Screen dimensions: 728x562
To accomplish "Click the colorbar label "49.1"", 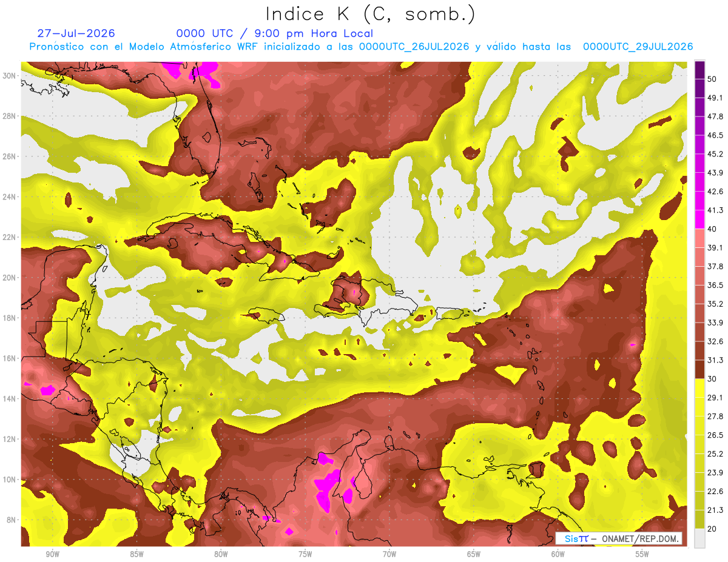I will tap(715, 97).
